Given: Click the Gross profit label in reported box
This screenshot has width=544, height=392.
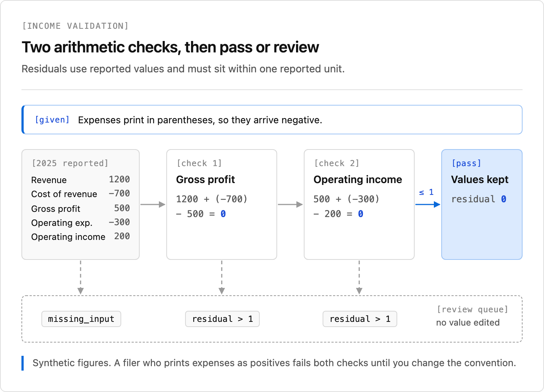Looking at the screenshot, I should [x=56, y=209].
